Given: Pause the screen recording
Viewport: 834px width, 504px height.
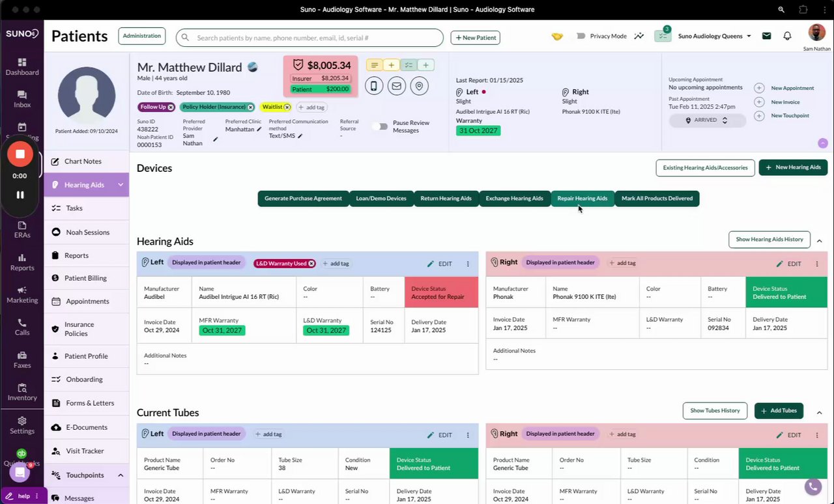Looking at the screenshot, I should pyautogui.click(x=20, y=195).
